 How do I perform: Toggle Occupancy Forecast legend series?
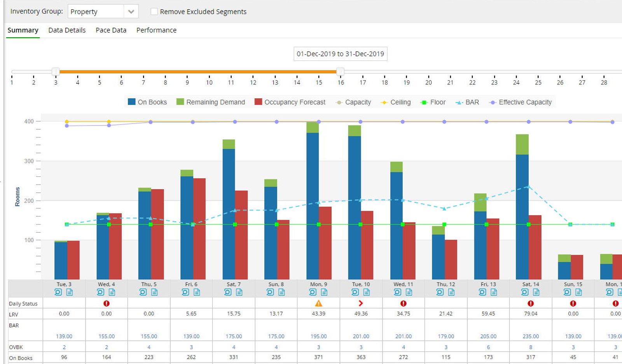(x=290, y=102)
